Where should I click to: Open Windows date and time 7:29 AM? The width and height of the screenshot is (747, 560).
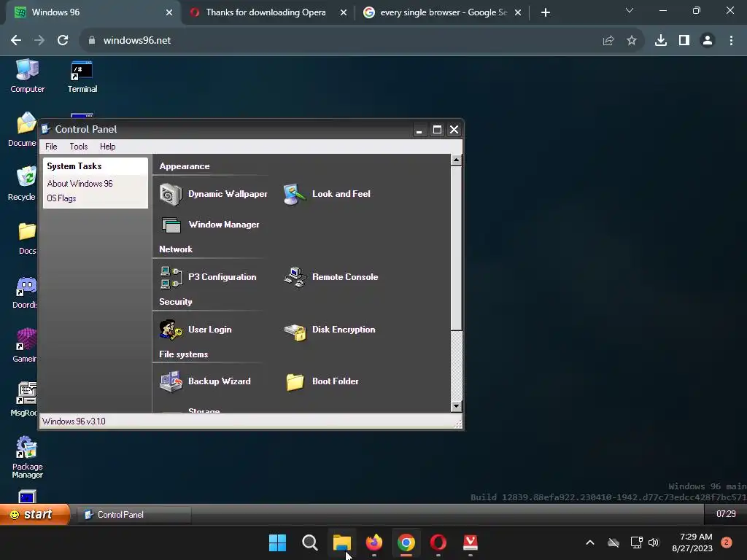692,542
